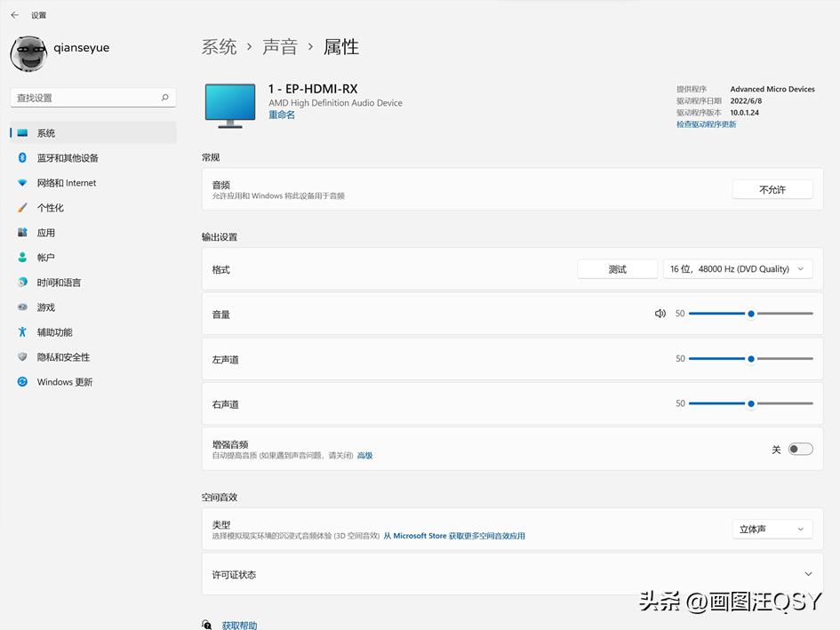Click the 个性化 paintbrush icon

(x=22, y=208)
